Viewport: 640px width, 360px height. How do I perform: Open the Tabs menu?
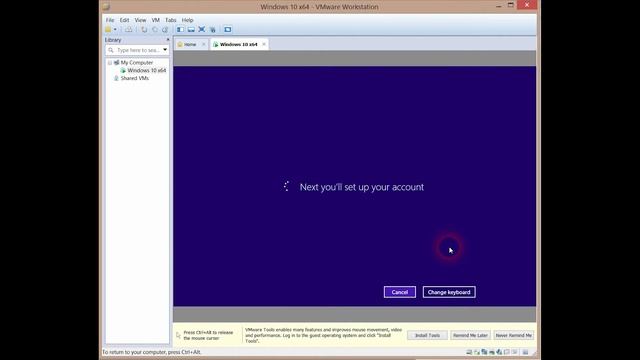click(x=171, y=20)
